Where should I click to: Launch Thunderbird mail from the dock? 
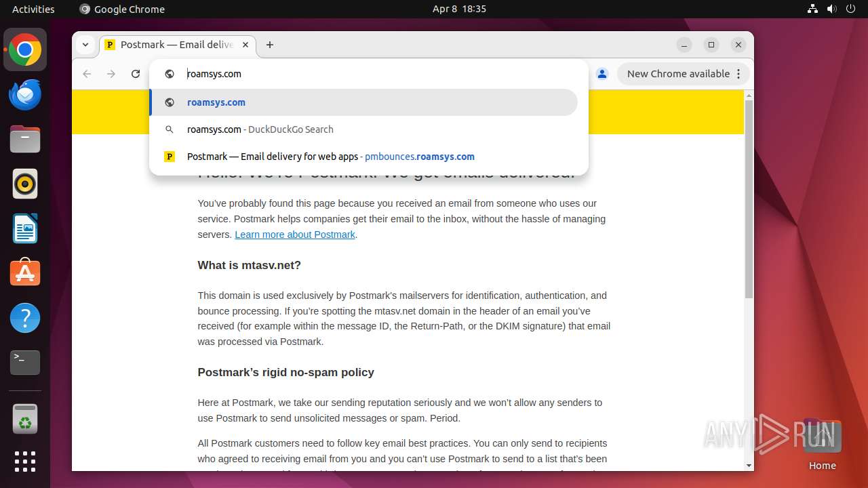coord(25,95)
